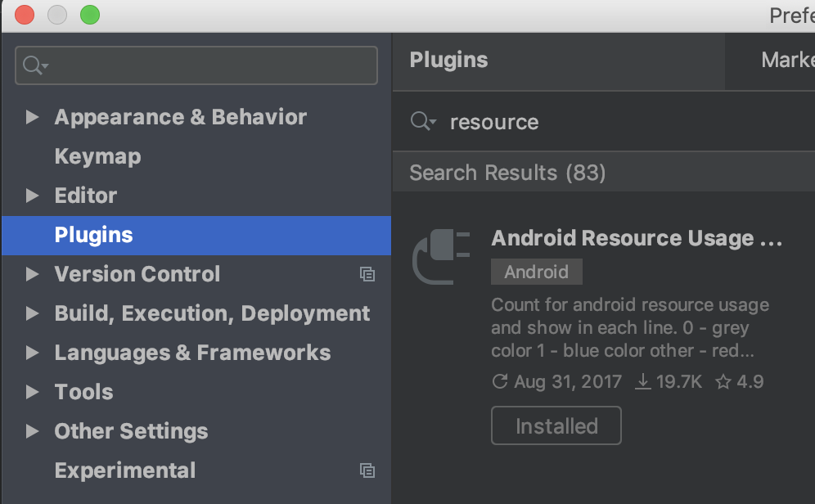Expand the Appearance & Behavior section

coord(33,117)
